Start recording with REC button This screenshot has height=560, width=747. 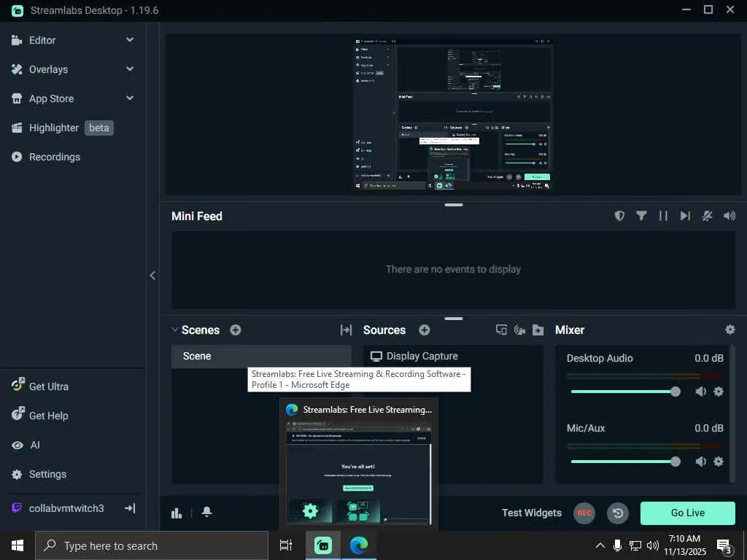point(584,513)
